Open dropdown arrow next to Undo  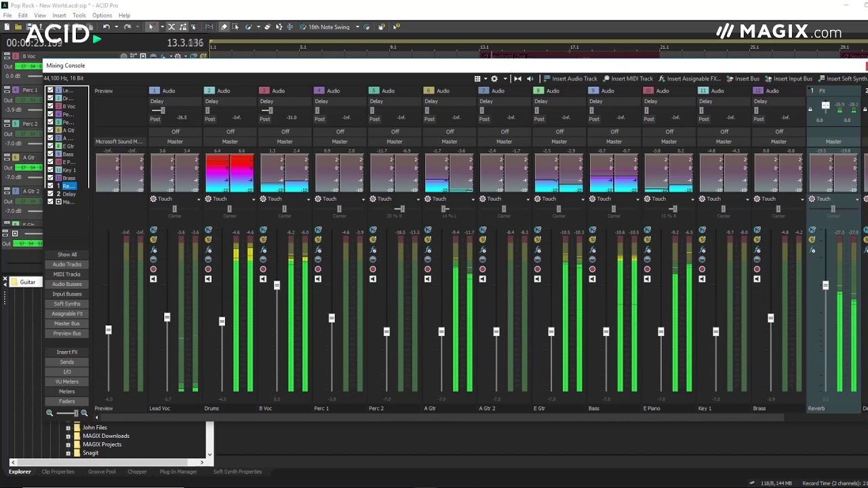(x=116, y=27)
